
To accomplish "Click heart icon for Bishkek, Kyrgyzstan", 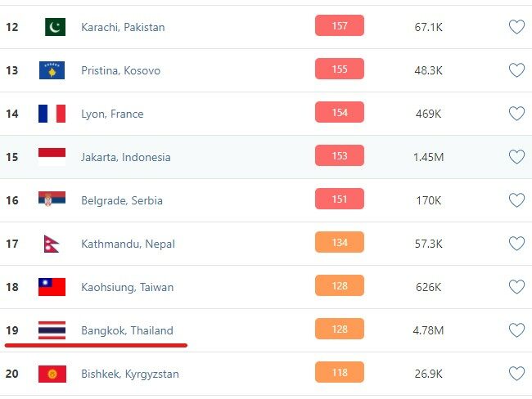I will click(516, 374).
